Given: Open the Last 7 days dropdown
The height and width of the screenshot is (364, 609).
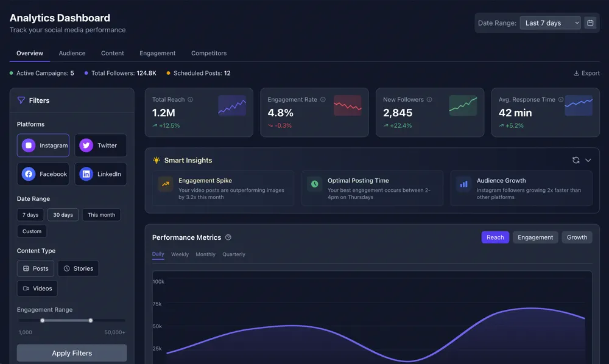Looking at the screenshot, I should click(x=550, y=23).
